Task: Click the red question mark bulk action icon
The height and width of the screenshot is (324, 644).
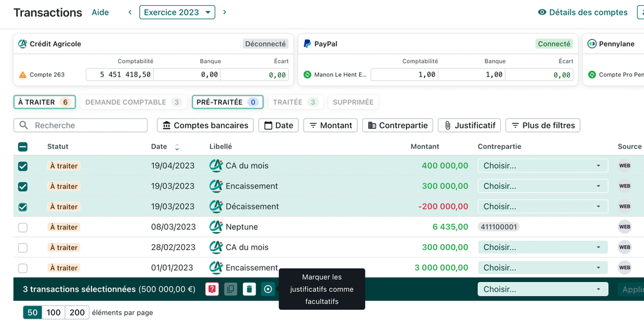Action: (x=211, y=289)
